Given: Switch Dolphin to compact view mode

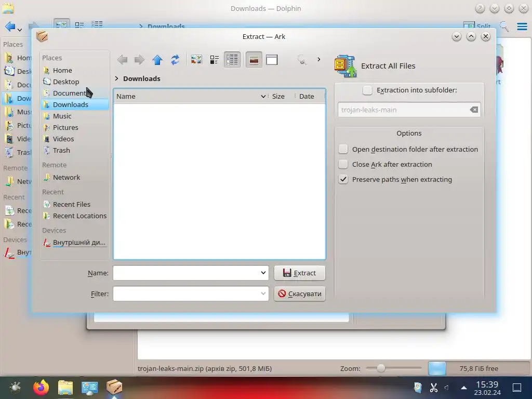Looking at the screenshot, I should [x=79, y=24].
